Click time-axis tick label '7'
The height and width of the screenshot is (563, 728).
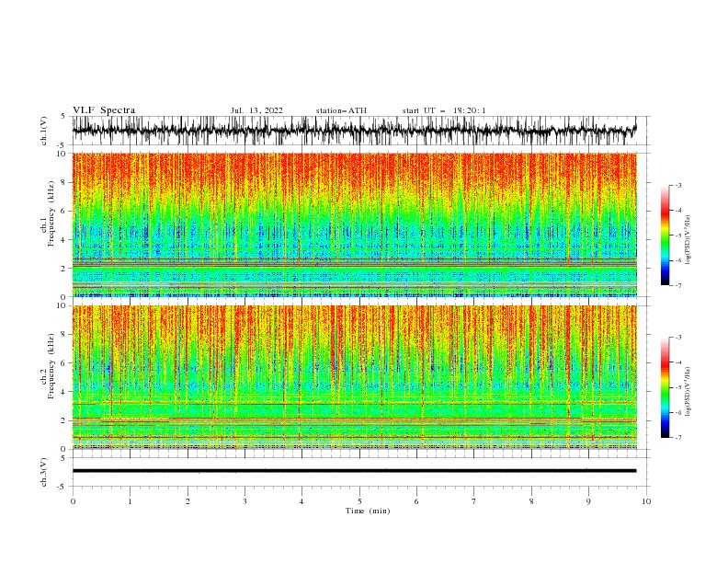point(474,501)
